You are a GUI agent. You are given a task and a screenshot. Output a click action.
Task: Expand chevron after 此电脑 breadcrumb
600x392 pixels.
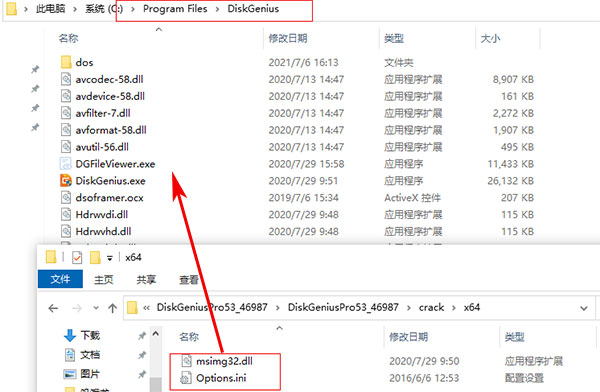click(x=75, y=9)
